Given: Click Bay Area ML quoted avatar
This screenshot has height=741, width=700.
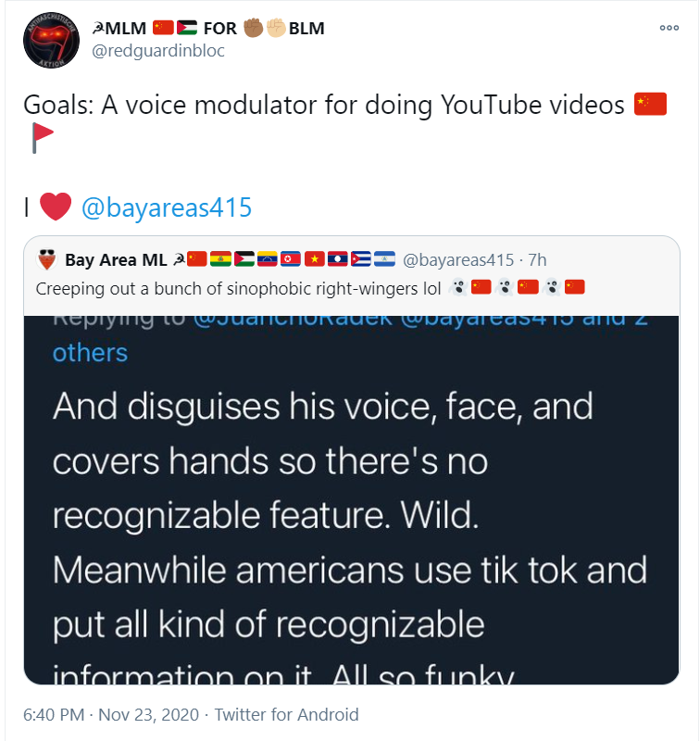Looking at the screenshot, I should coord(47,259).
